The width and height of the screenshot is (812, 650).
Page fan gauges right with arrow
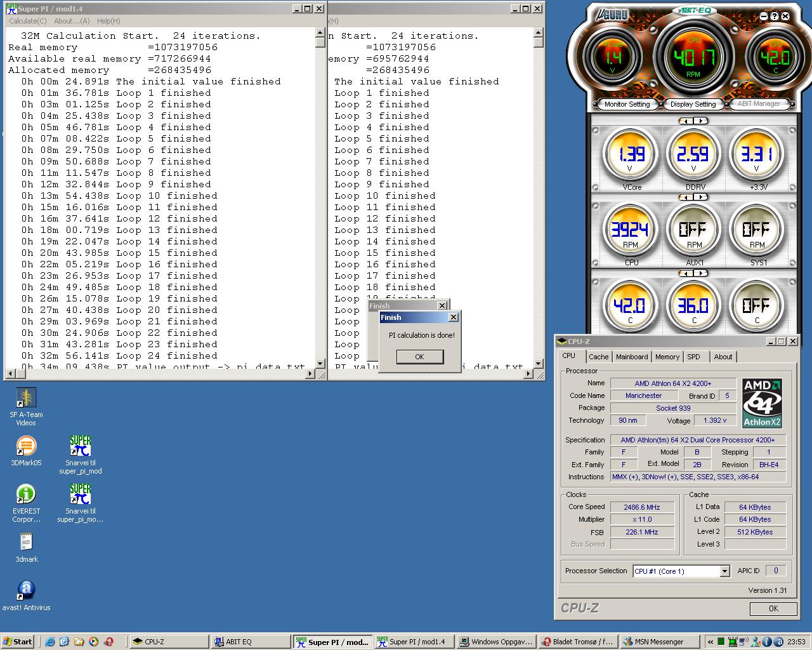[x=700, y=197]
